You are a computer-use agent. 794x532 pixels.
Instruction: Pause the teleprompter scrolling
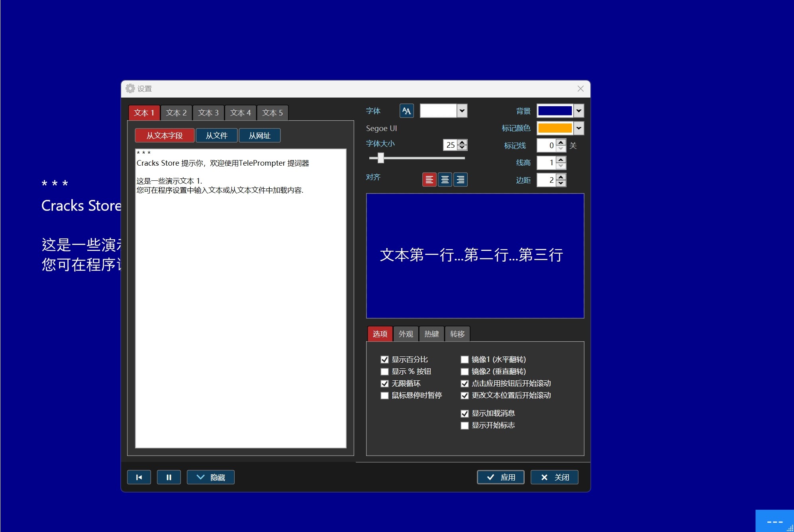click(169, 477)
